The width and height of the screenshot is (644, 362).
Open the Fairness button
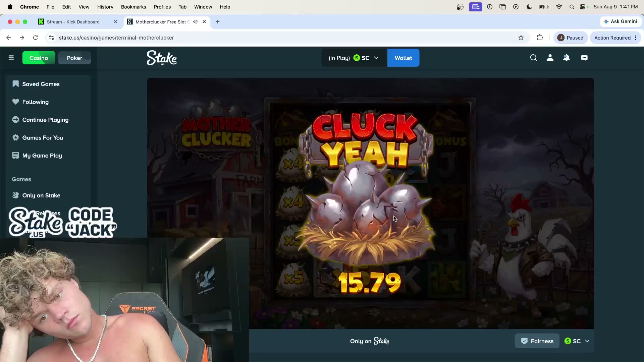[x=537, y=341]
